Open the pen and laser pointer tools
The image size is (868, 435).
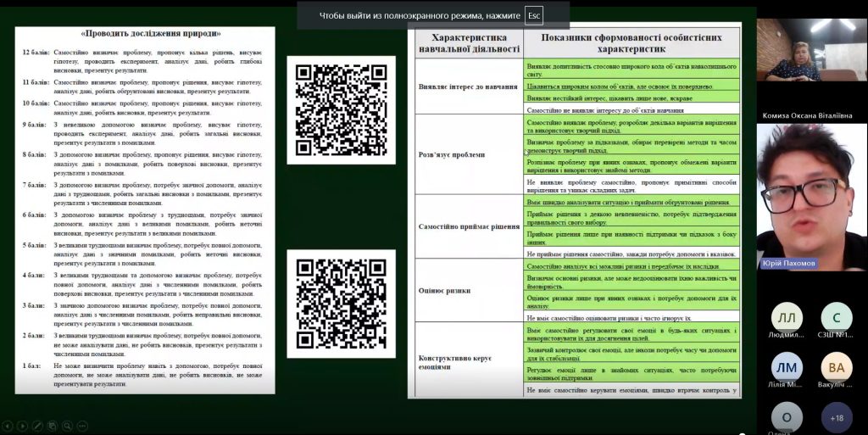tap(38, 426)
